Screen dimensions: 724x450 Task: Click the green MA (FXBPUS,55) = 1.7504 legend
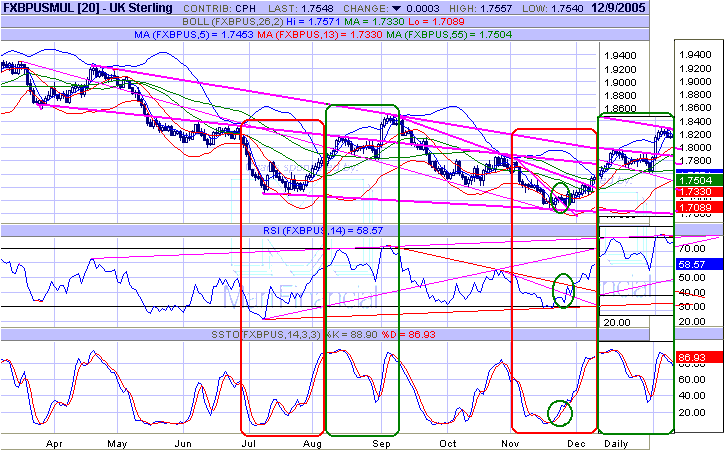click(449, 35)
